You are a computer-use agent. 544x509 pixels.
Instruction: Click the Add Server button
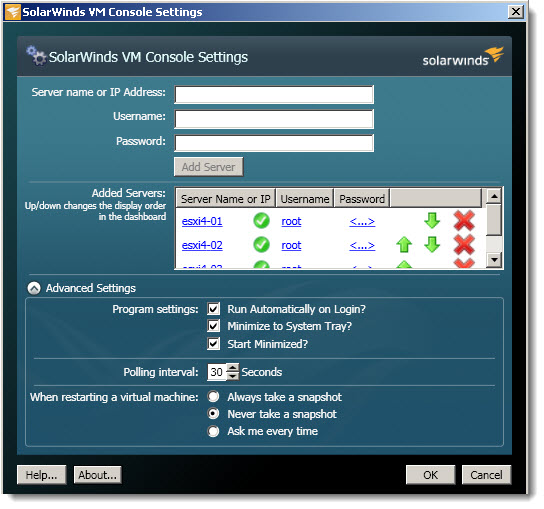tap(209, 167)
